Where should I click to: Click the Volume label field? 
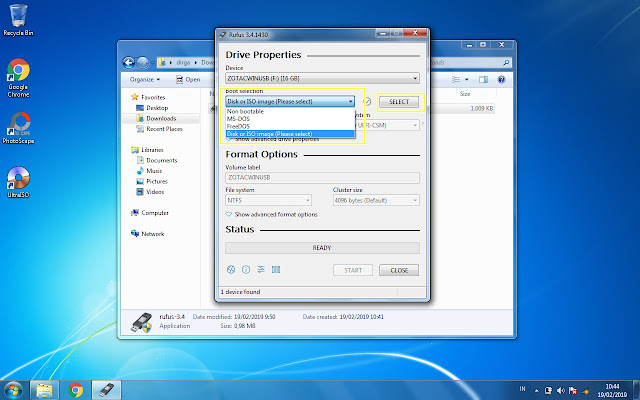click(322, 178)
